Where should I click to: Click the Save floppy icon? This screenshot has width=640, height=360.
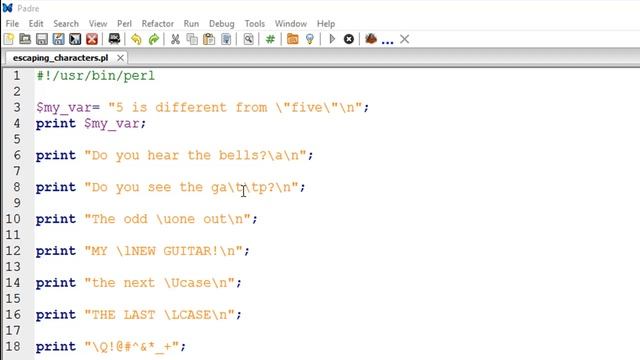click(42, 39)
